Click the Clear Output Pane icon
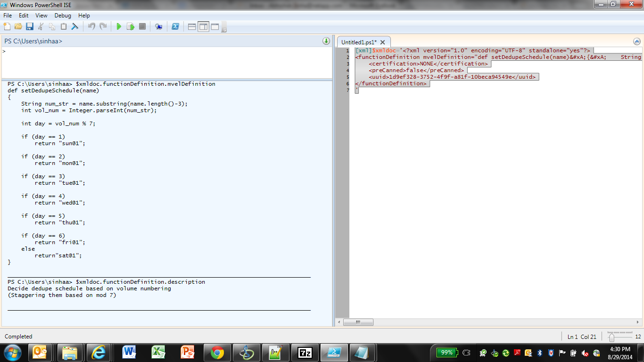644x362 pixels. [74, 26]
